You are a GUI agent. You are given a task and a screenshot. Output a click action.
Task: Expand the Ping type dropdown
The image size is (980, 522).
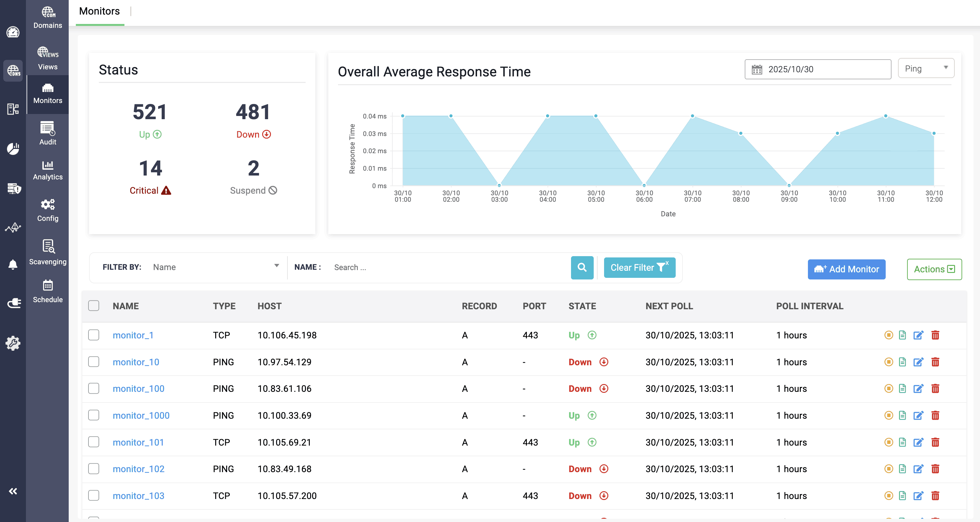pos(926,68)
